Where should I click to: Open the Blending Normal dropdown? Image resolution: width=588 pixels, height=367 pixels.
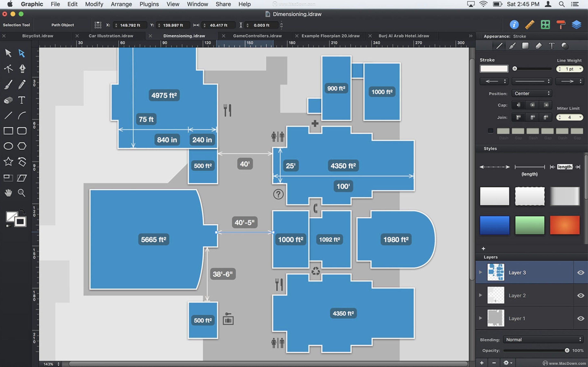(x=543, y=340)
